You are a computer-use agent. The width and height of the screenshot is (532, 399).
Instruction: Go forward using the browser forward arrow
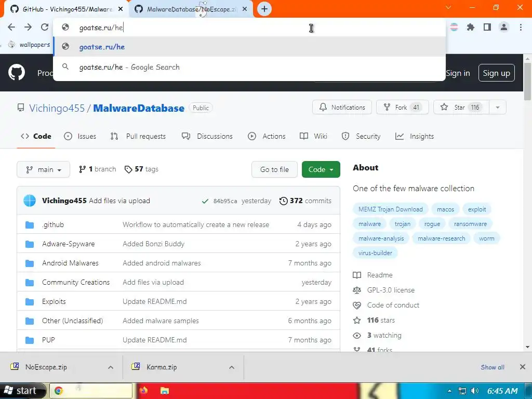[x=28, y=27]
